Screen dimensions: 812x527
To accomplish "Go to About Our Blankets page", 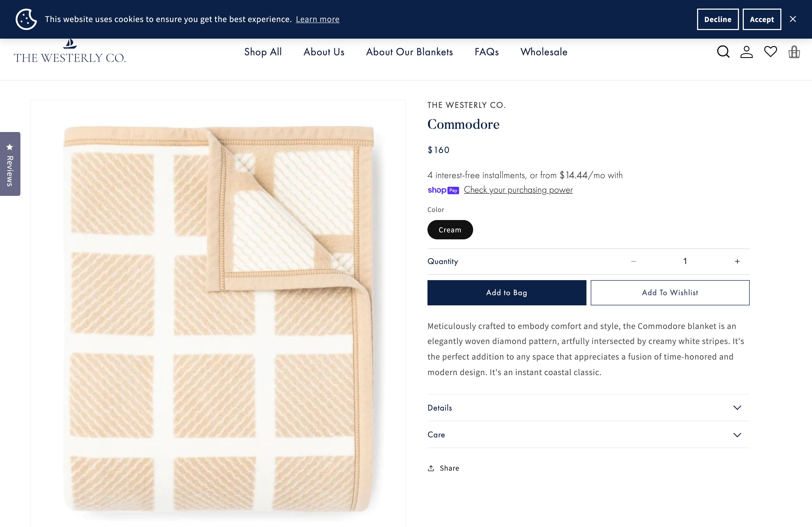I will (409, 52).
